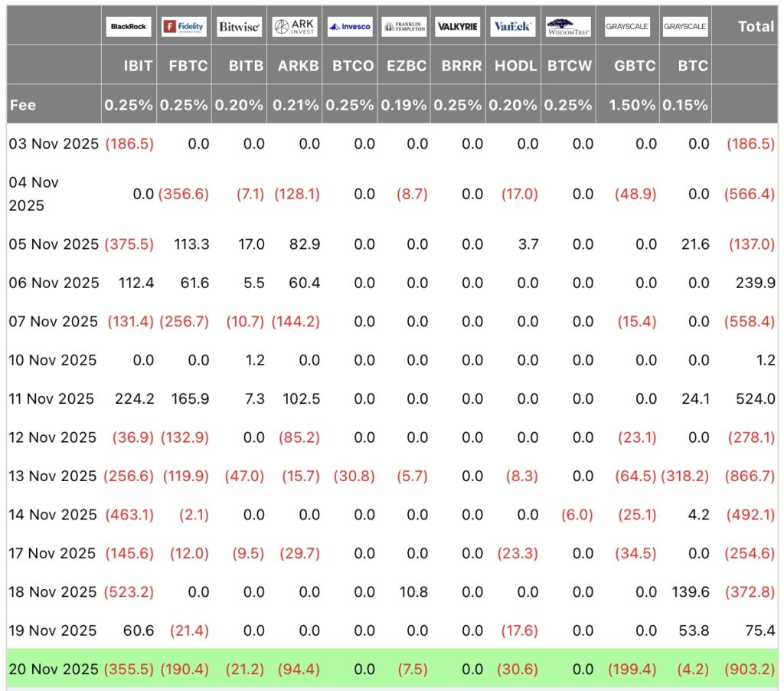Click the WisdomTree logo
The height and width of the screenshot is (691, 784).
point(569,26)
